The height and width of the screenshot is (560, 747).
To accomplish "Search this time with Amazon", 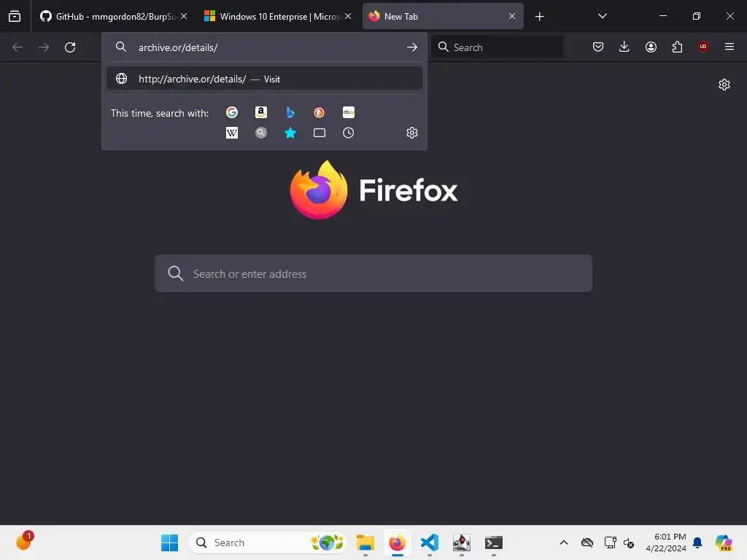I will pos(261,112).
